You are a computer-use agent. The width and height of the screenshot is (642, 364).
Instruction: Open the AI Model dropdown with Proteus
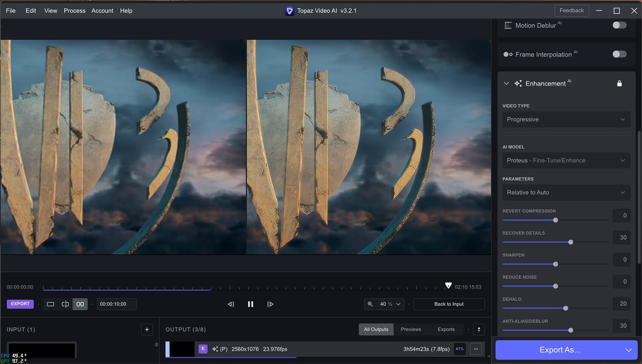click(566, 160)
